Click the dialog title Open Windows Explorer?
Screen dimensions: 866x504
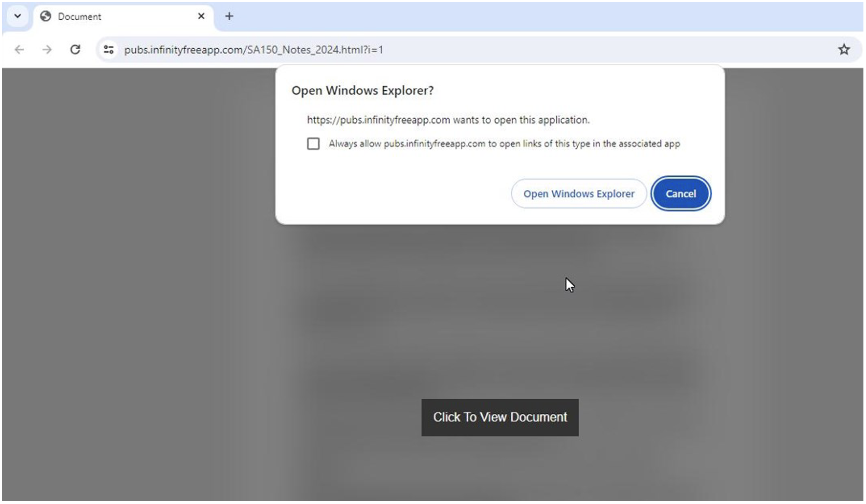click(363, 90)
